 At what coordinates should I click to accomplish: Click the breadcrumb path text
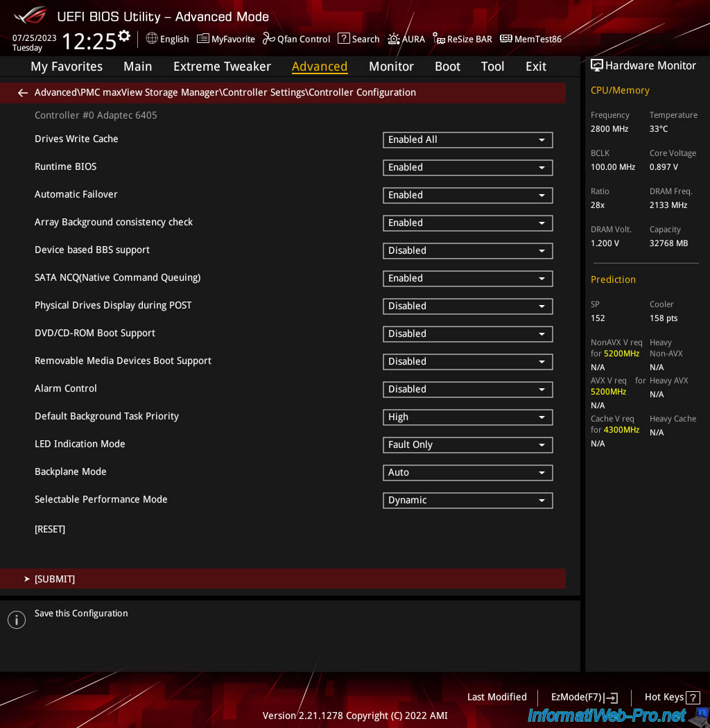[225, 92]
